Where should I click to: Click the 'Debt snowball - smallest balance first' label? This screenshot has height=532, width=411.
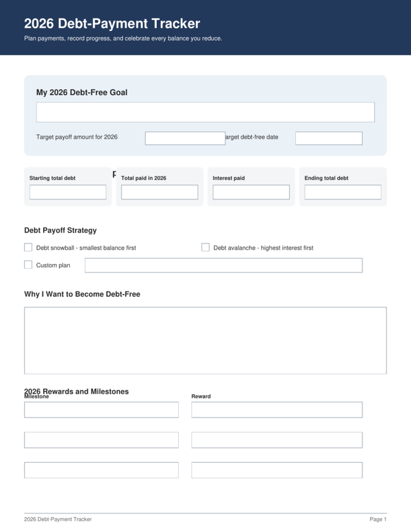[86, 248]
